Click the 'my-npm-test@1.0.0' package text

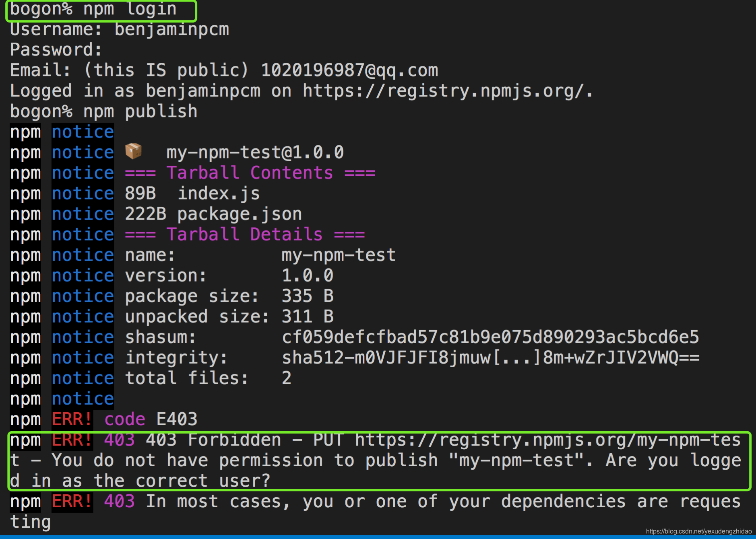255,152
